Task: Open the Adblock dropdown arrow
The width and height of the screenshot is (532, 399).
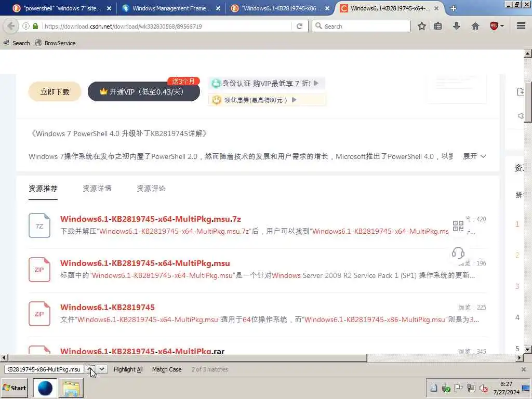Action: 502,26
